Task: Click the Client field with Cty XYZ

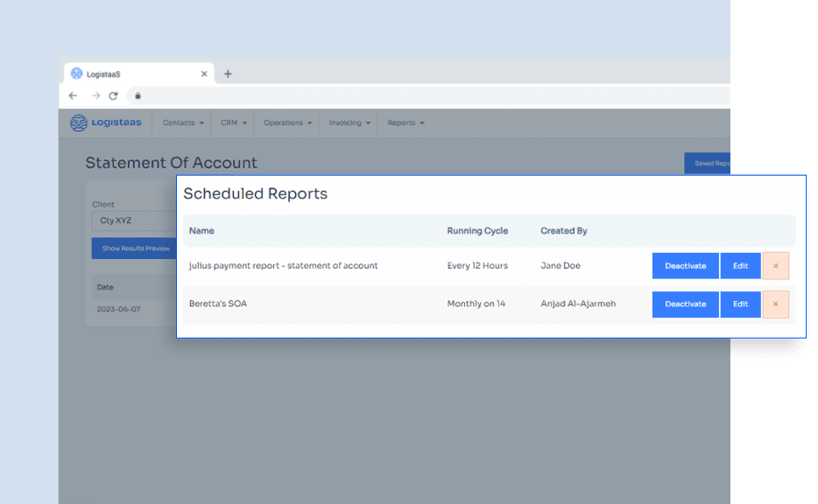Action: click(x=134, y=220)
